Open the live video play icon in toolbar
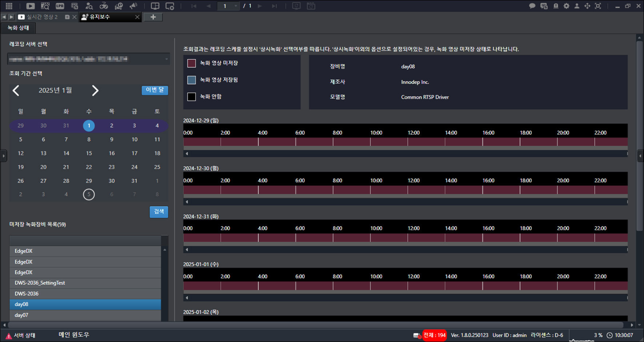Viewport: 644px width, 342px height. pos(31,6)
